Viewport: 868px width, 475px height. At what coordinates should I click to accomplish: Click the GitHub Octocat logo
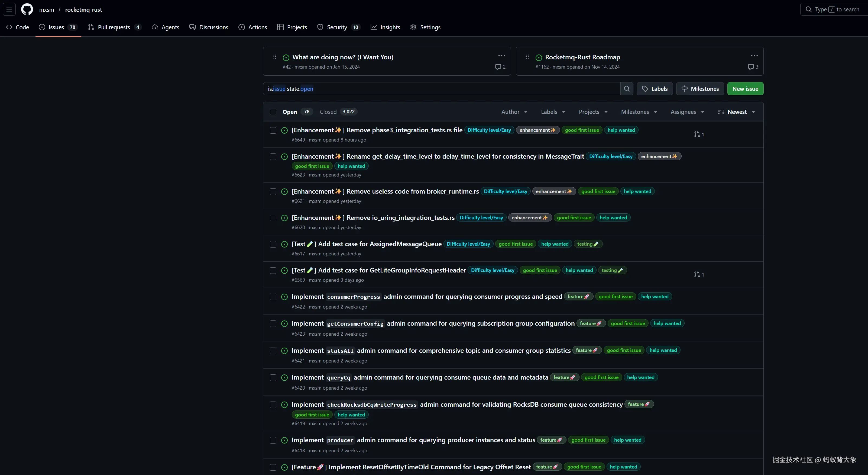(27, 9)
